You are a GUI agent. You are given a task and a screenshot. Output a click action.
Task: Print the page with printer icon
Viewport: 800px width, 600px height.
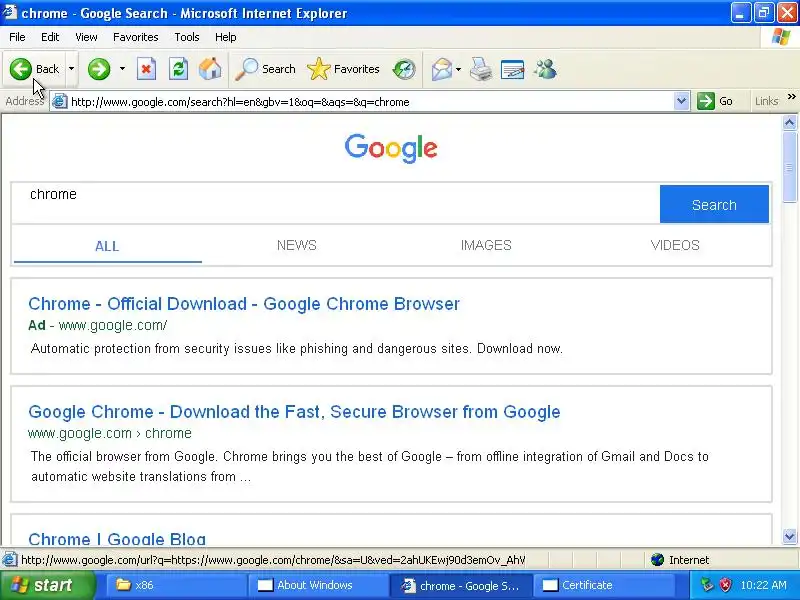[x=481, y=69]
